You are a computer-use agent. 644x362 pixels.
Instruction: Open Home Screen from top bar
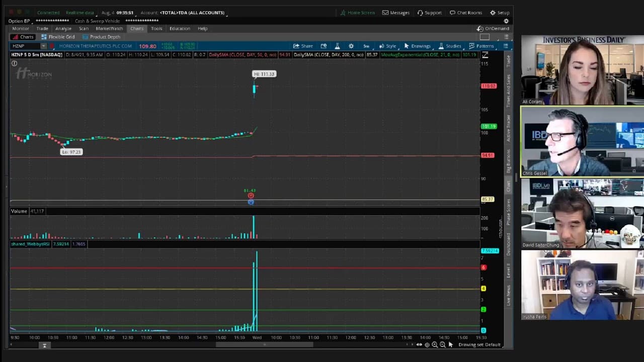[357, 13]
